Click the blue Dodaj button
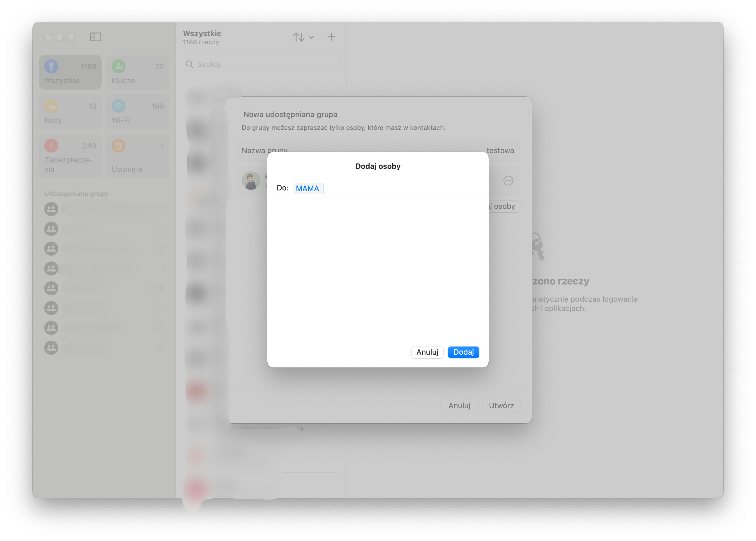Screen dimensions: 756x541 (463, 352)
